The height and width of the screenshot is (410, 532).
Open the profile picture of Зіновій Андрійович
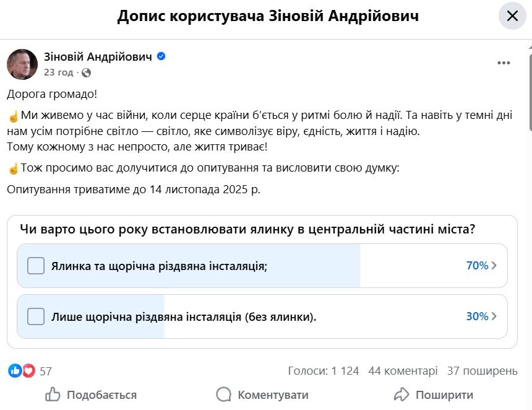pos(22,63)
